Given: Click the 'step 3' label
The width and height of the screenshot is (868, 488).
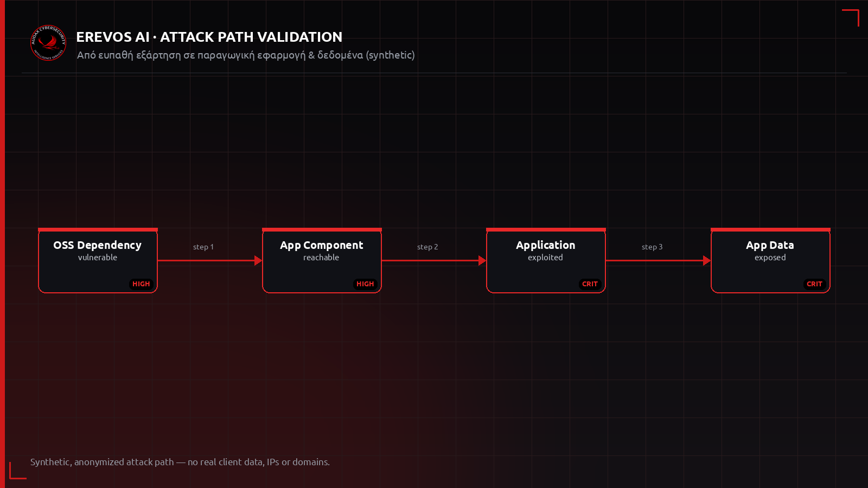Looking at the screenshot, I should click(x=652, y=247).
